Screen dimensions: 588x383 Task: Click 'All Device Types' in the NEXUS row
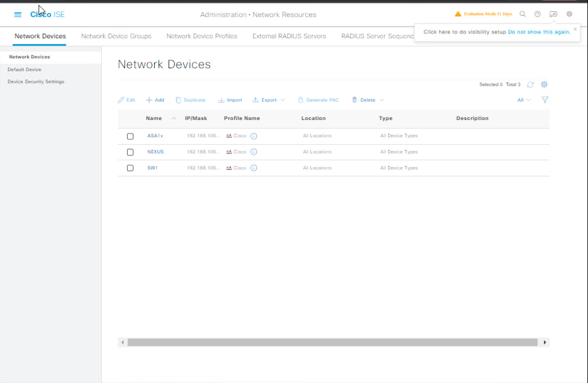coord(399,152)
